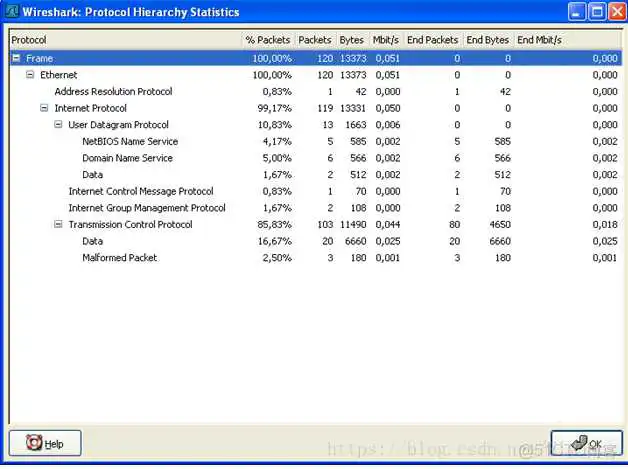The height and width of the screenshot is (469, 628).
Task: Select the Transmission Control Protocol row
Action: tap(316, 225)
